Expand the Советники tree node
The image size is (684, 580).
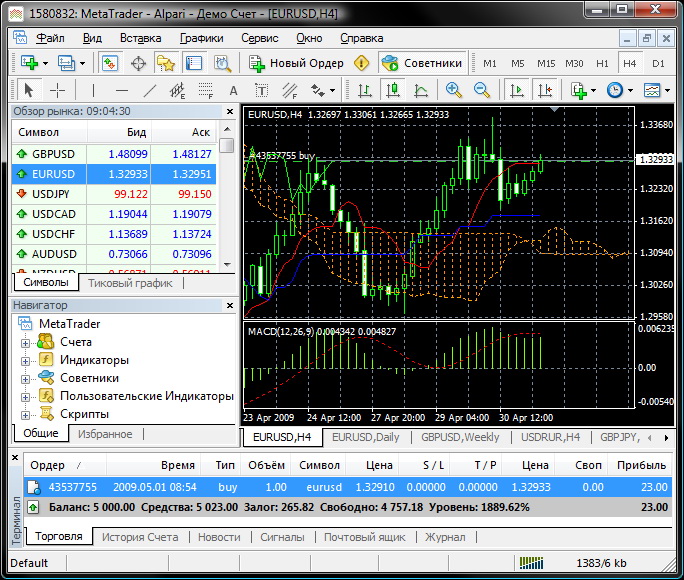[x=25, y=379]
